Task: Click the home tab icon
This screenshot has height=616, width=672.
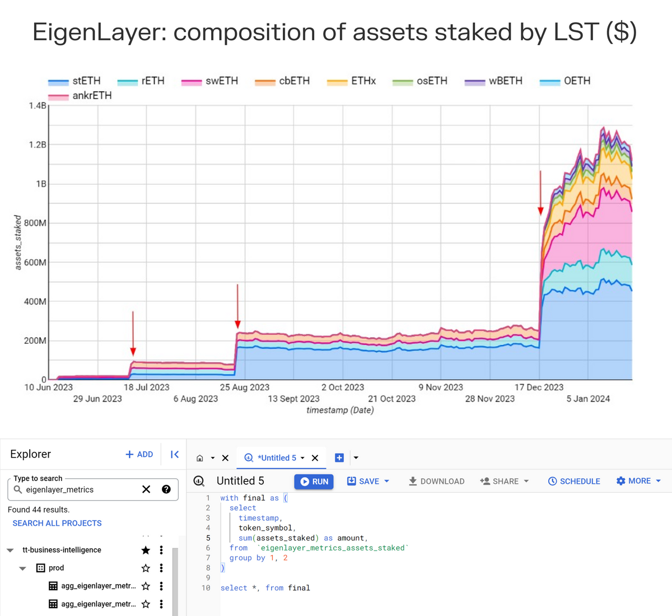Action: pyautogui.click(x=200, y=458)
